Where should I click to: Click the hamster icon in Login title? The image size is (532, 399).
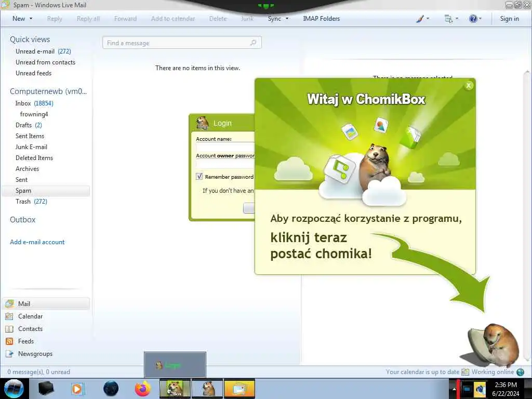(x=203, y=123)
